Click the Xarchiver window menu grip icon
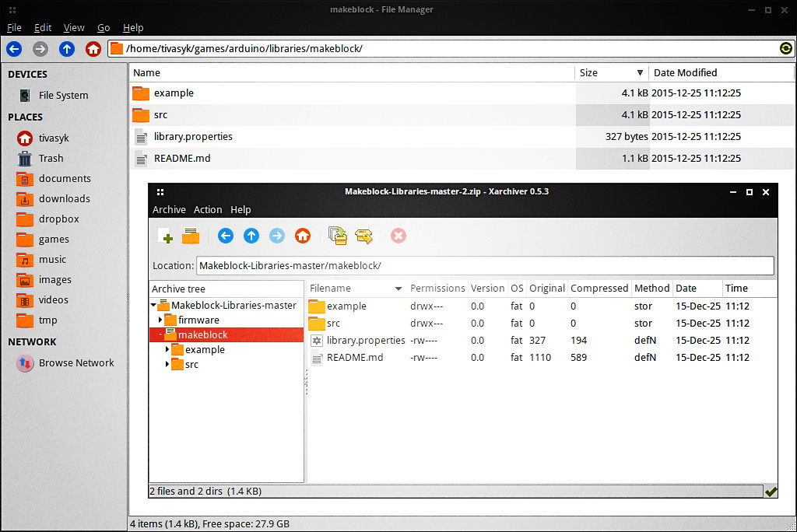This screenshot has height=532, width=797. [160, 192]
